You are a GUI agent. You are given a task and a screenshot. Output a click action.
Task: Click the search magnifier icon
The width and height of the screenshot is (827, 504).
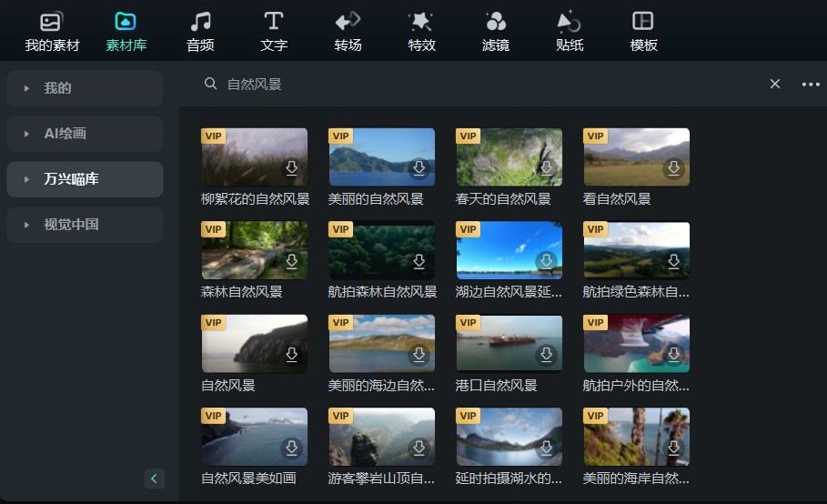click(210, 84)
